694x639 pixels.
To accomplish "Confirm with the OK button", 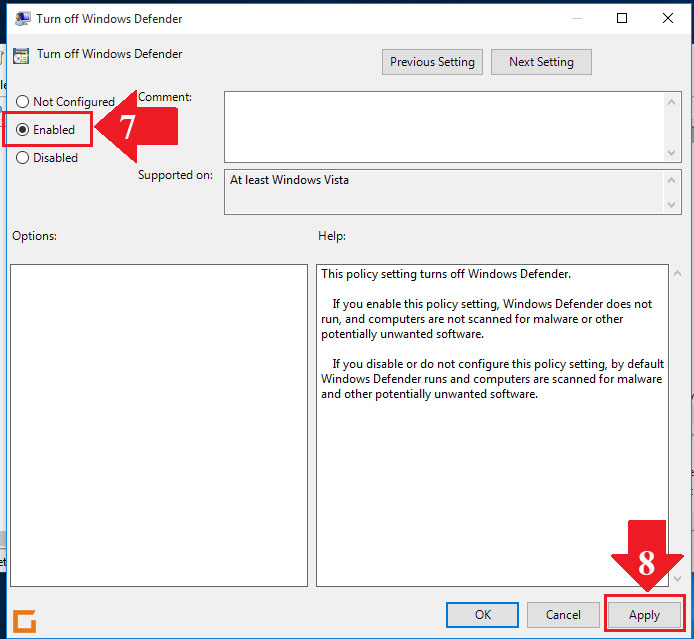I will pyautogui.click(x=482, y=615).
